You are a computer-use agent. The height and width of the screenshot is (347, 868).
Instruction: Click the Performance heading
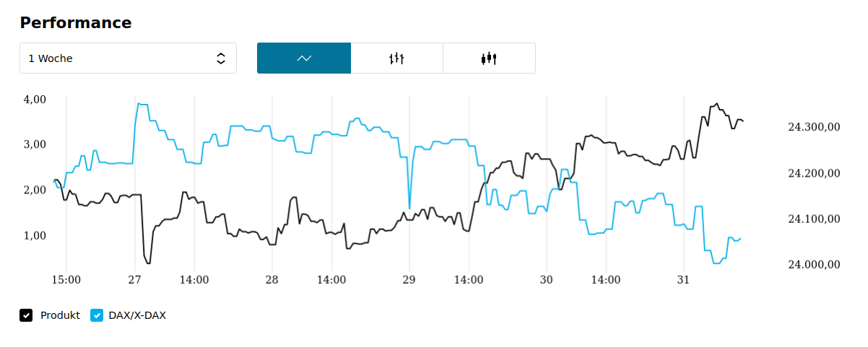(x=76, y=23)
